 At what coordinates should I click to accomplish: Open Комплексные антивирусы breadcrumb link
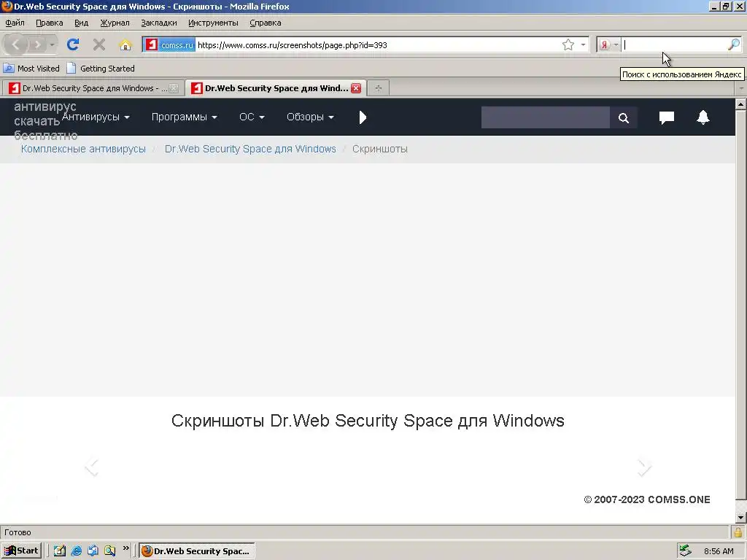click(83, 149)
